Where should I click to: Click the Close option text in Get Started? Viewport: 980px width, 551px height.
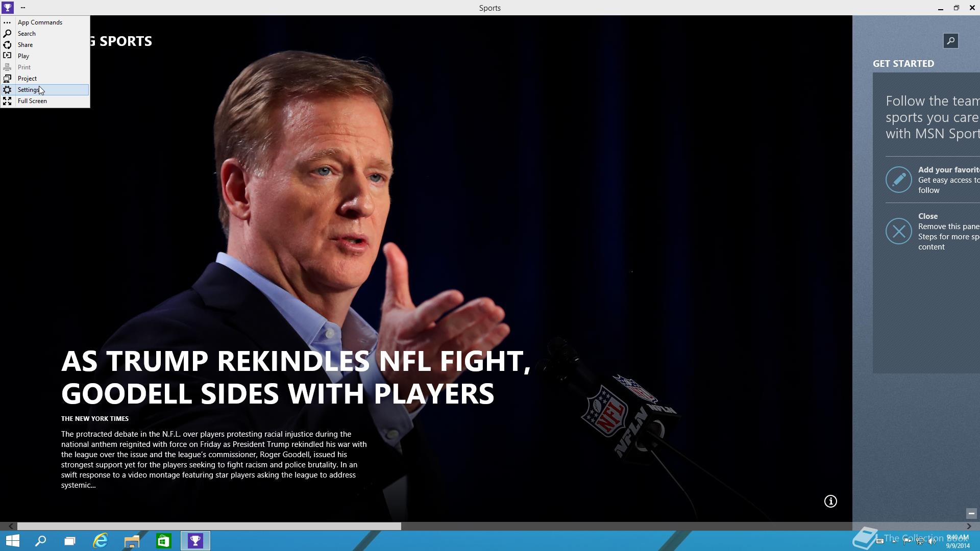928,216
